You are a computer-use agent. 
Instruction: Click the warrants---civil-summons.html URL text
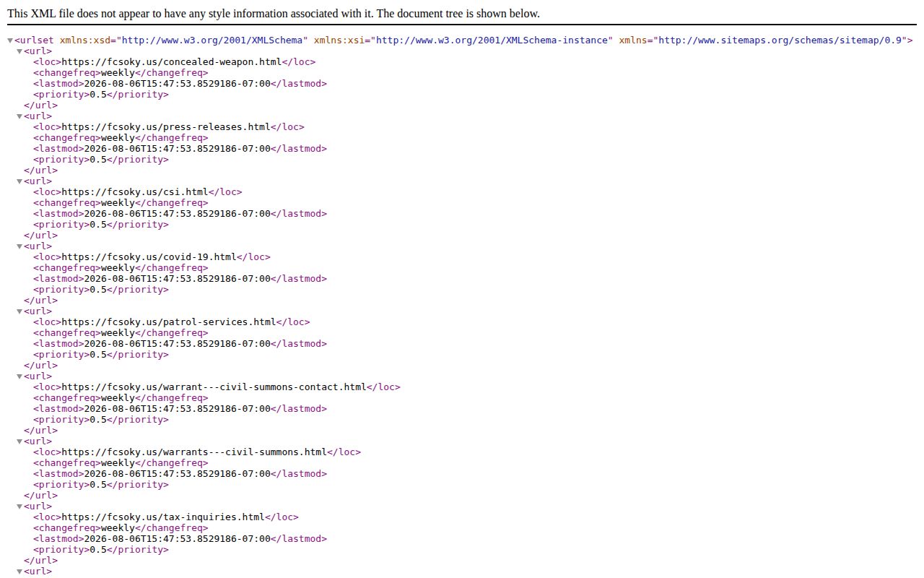pyautogui.click(x=195, y=452)
